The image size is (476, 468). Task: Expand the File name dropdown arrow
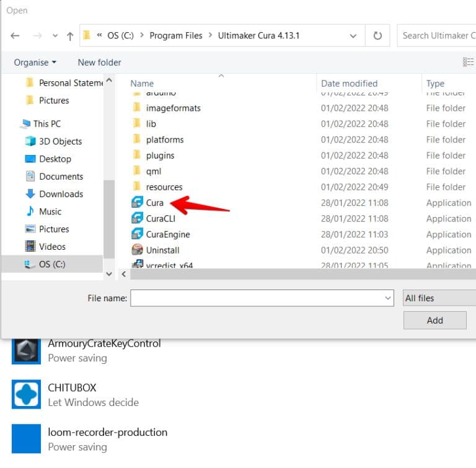387,298
